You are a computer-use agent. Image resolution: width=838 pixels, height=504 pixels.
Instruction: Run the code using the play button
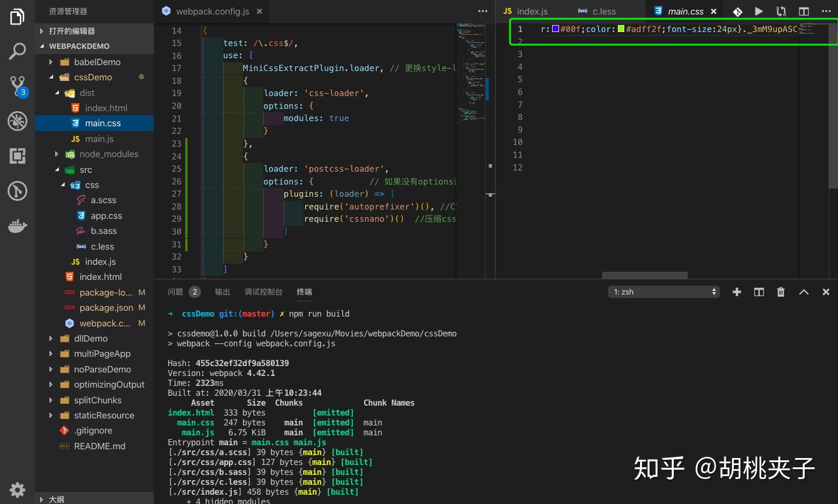758,11
